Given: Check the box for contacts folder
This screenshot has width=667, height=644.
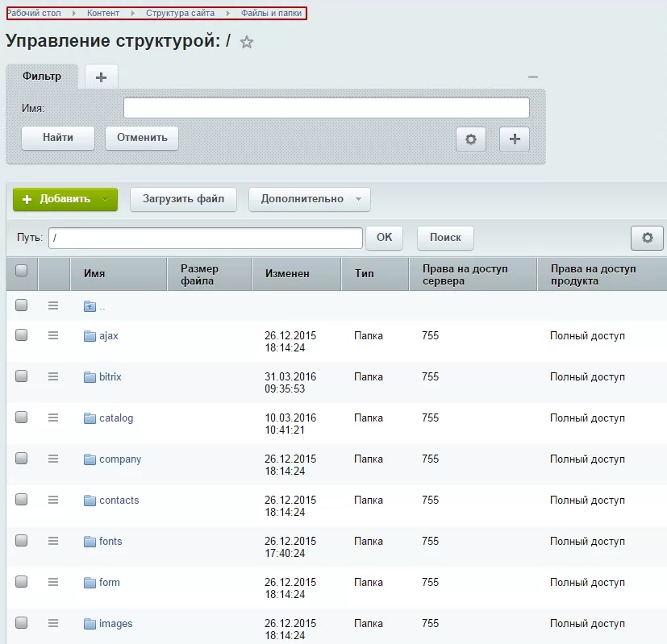Looking at the screenshot, I should point(21,500).
